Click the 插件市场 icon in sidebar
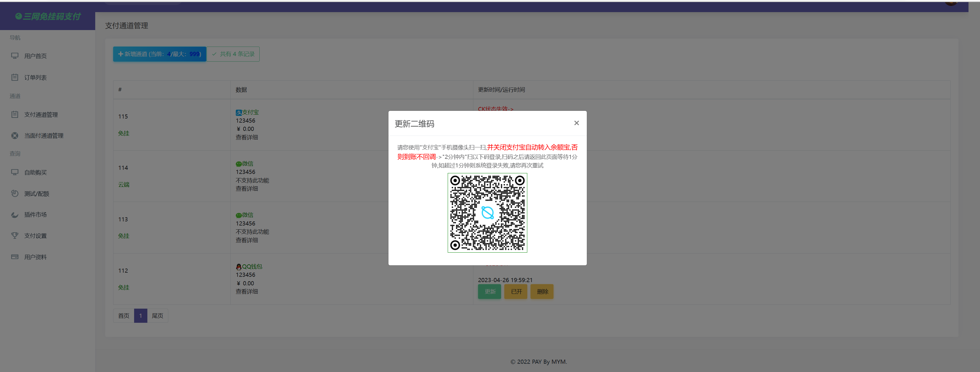 pos(15,215)
